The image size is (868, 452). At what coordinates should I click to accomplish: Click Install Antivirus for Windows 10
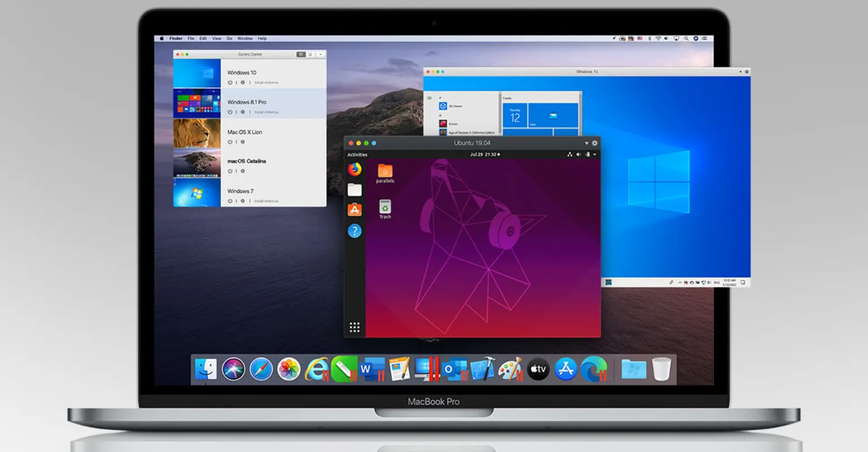pyautogui.click(x=266, y=82)
